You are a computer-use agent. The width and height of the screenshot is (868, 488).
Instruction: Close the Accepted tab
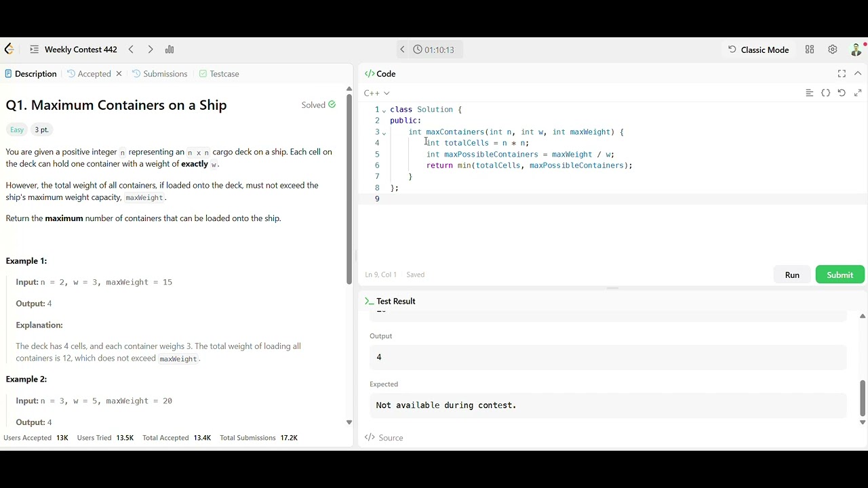click(x=119, y=74)
